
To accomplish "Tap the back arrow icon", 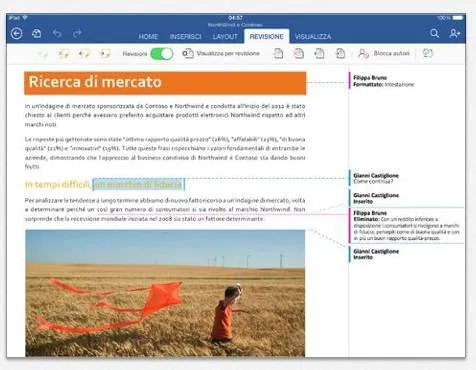I will (16, 34).
